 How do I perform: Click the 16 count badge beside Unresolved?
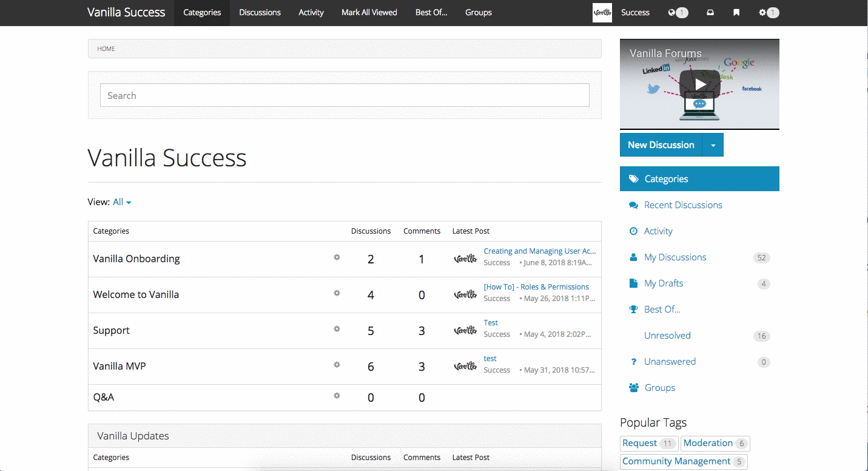pyautogui.click(x=762, y=336)
